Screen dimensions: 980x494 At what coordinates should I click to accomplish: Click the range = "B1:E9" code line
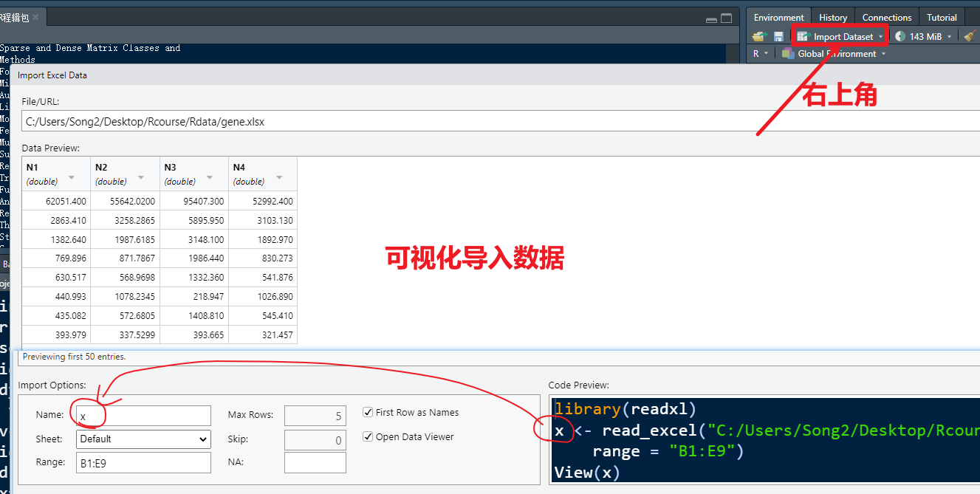pyautogui.click(x=668, y=451)
